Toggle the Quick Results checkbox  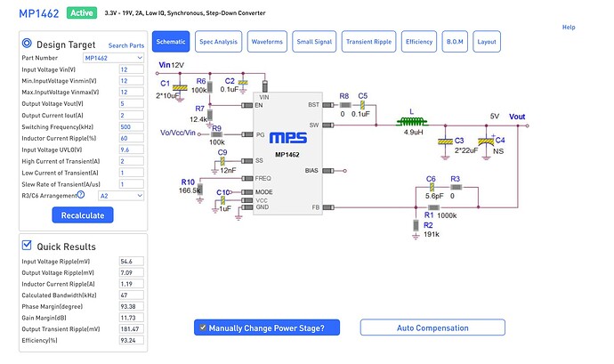tap(27, 246)
